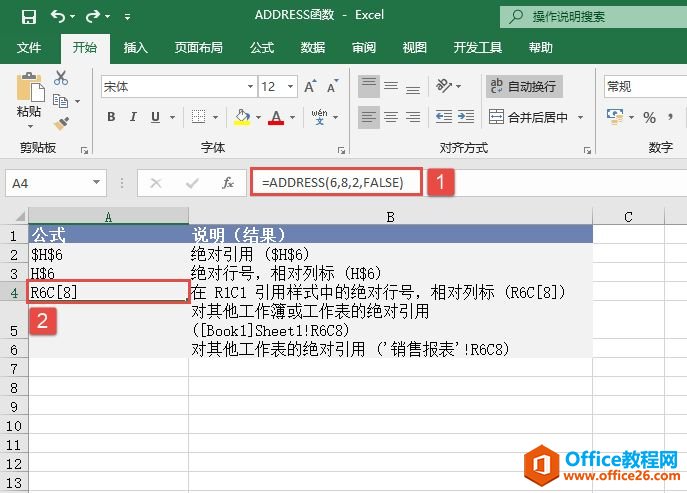Image resolution: width=687 pixels, height=493 pixels.
Task: Click the Save icon in quick access toolbar
Action: [29, 17]
